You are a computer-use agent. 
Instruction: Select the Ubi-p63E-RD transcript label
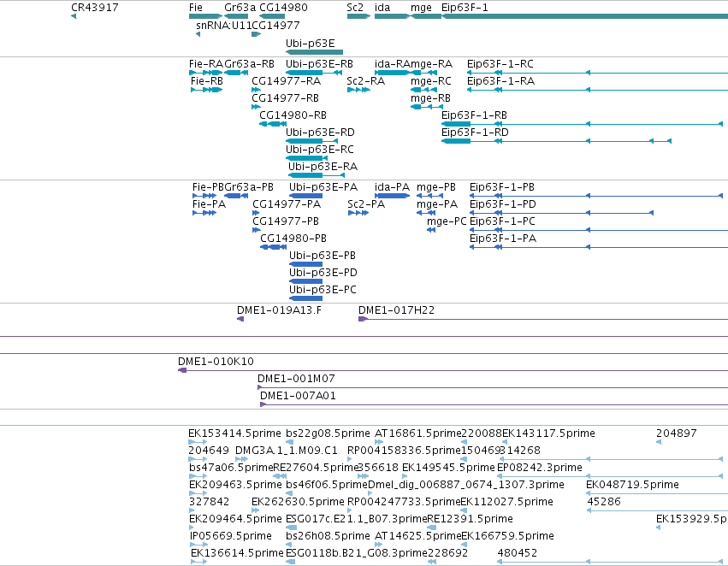320,133
